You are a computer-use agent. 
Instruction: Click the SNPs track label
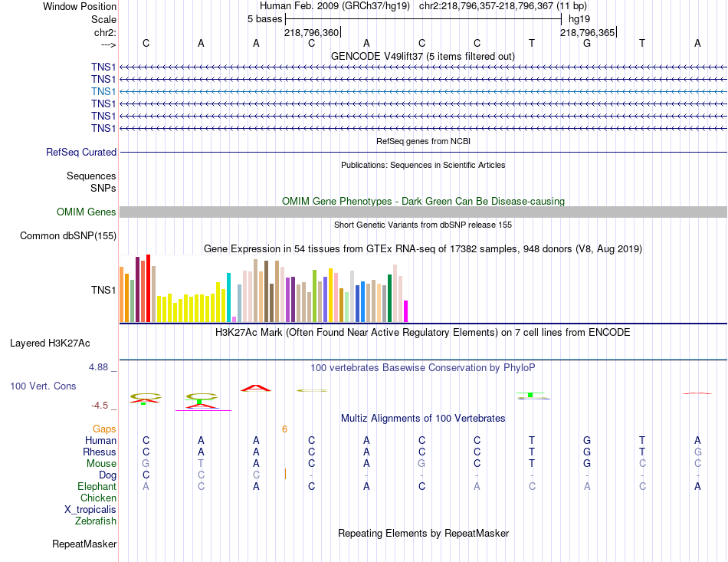103,188
